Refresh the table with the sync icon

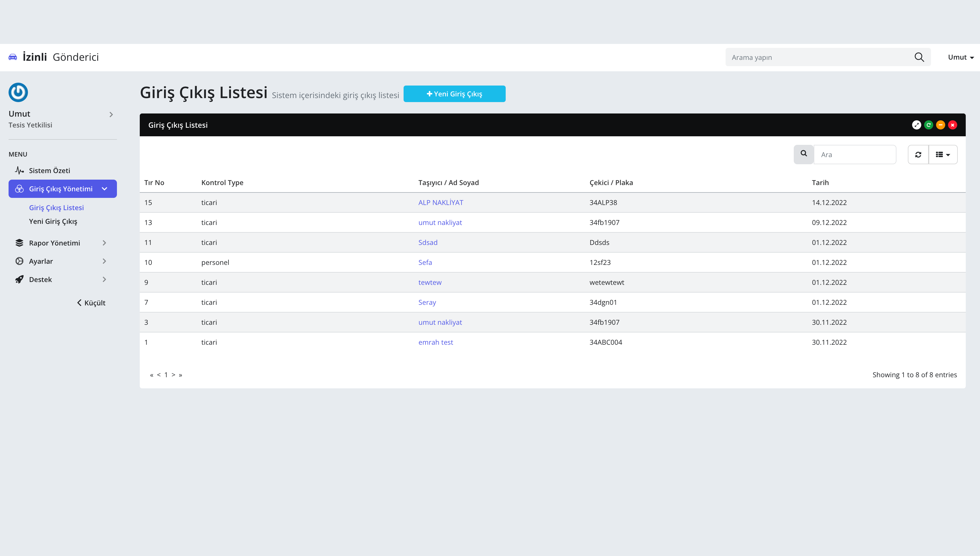pyautogui.click(x=918, y=154)
